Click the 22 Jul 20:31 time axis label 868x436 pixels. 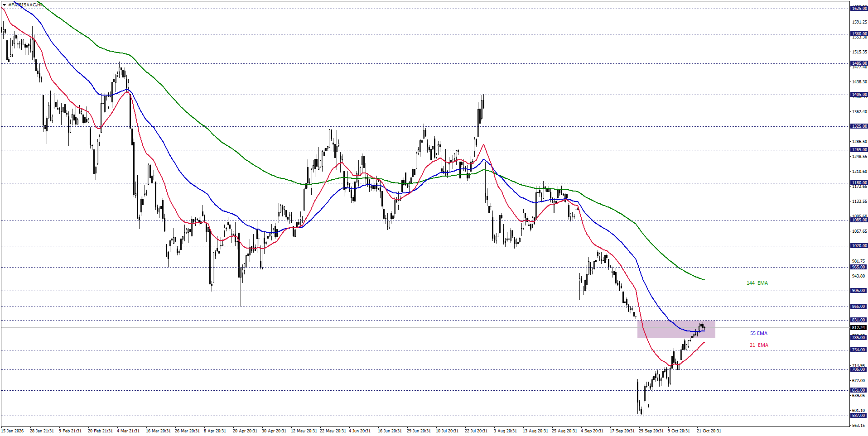[476, 431]
